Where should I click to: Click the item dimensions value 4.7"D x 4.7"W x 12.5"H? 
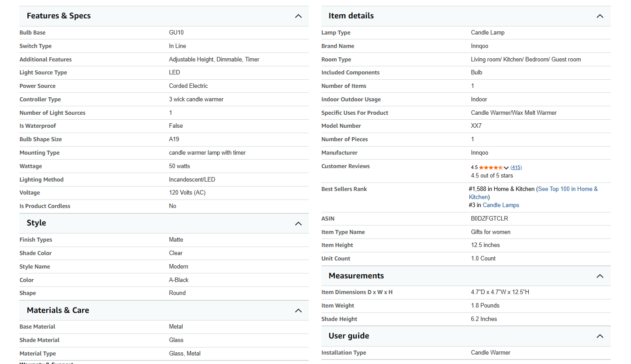pyautogui.click(x=500, y=292)
